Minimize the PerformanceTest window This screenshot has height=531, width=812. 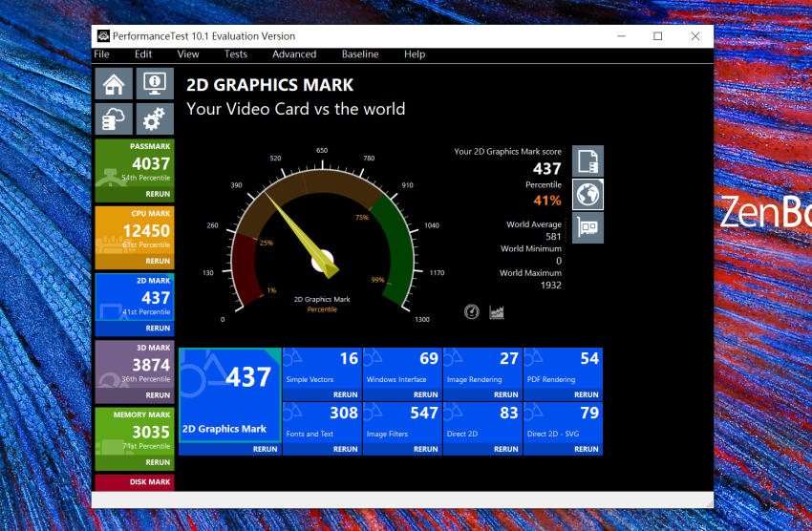(622, 36)
